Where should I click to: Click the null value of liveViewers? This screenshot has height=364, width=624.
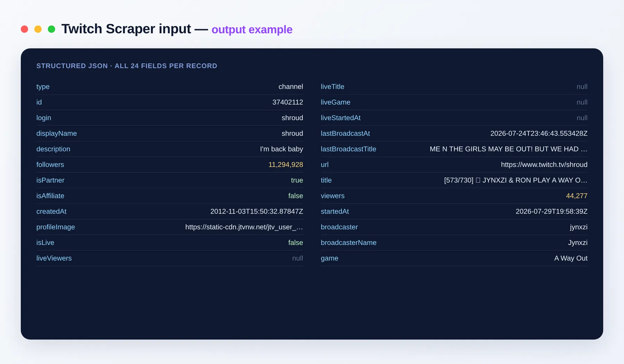[x=297, y=258]
